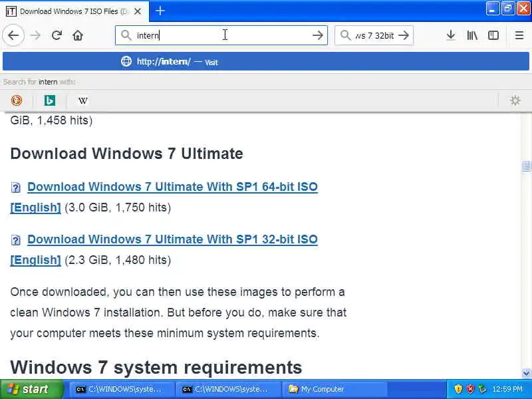This screenshot has height=399, width=532.
Task: Search intern with Bing icon
Action: pyautogui.click(x=49, y=100)
